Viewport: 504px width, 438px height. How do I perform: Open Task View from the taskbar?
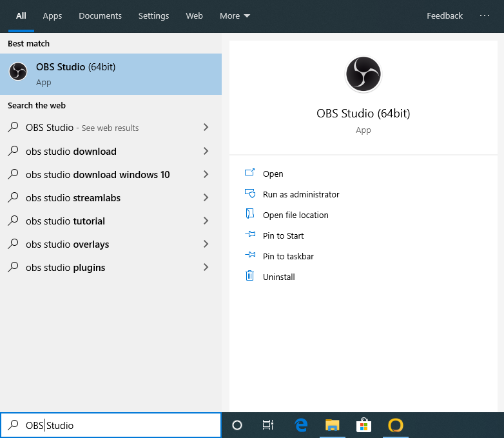click(268, 425)
